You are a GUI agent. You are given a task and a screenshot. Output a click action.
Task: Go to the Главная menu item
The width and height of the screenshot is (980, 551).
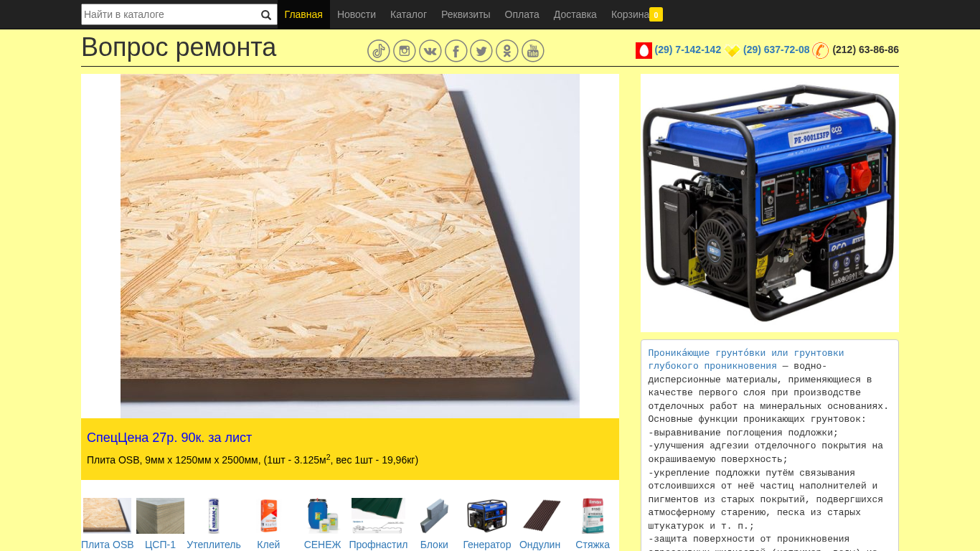pyautogui.click(x=303, y=15)
